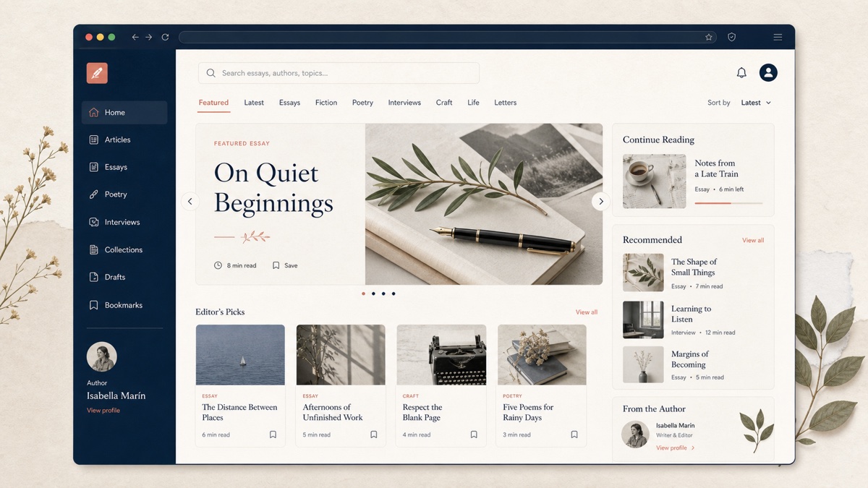Switch to the Life tab
The image size is (868, 488).
tap(473, 103)
